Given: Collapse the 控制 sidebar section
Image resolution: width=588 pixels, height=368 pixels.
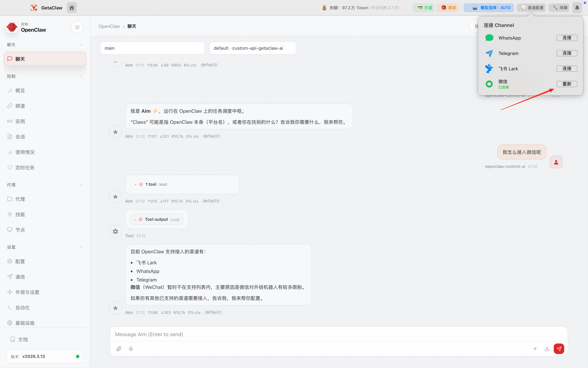Looking at the screenshot, I should (x=81, y=76).
